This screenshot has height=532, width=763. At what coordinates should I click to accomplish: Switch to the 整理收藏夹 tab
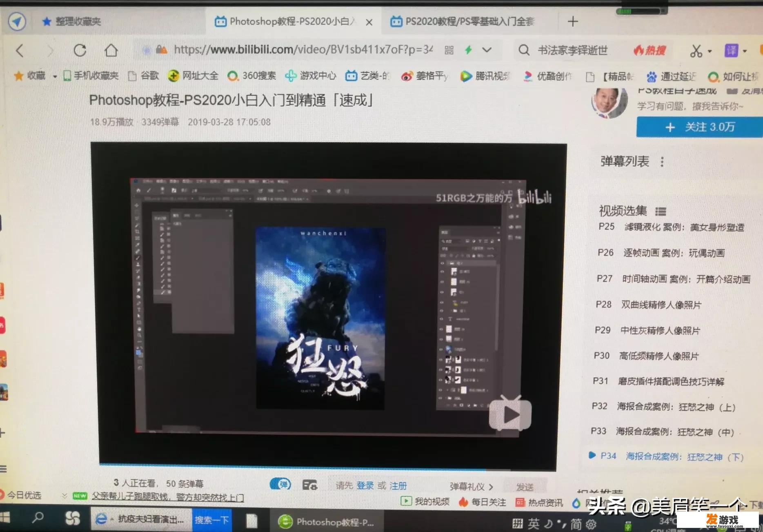(72, 21)
